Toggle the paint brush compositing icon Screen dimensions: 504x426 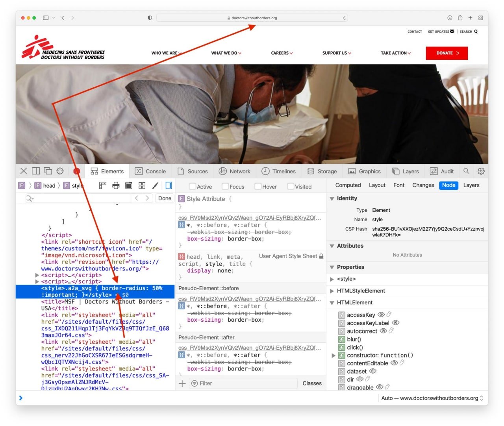click(155, 185)
